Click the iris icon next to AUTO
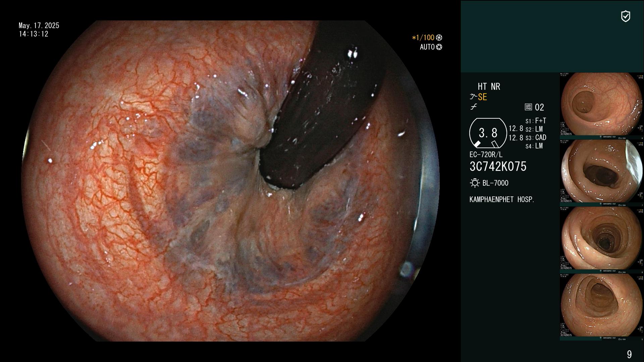644x362 pixels. pyautogui.click(x=439, y=47)
